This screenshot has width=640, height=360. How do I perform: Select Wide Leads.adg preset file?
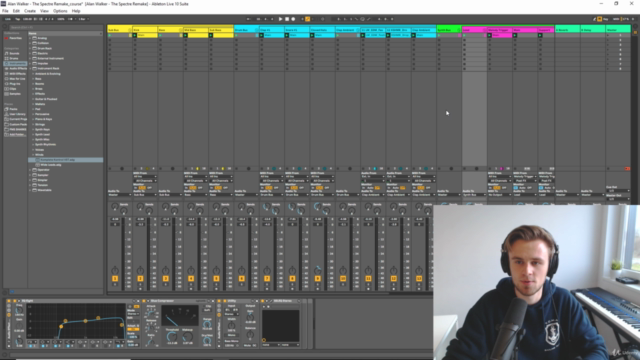click(x=51, y=165)
